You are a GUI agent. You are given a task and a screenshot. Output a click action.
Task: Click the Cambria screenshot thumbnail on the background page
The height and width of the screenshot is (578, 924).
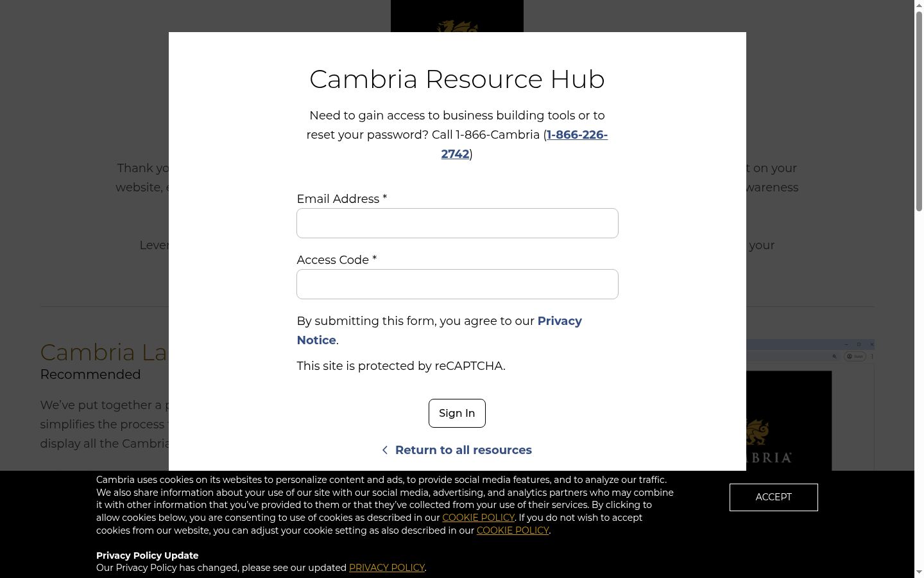pyautogui.click(x=810, y=405)
